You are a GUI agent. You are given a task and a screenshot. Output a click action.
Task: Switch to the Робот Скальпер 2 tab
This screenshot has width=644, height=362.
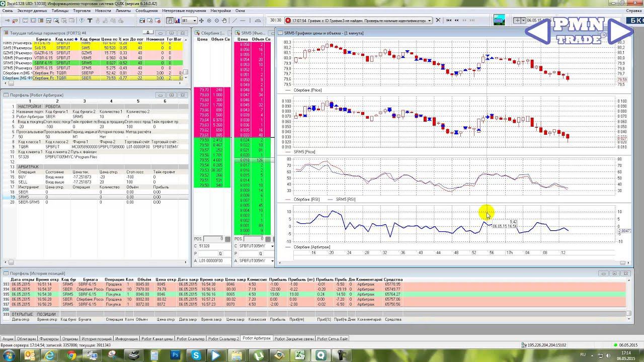(223, 339)
